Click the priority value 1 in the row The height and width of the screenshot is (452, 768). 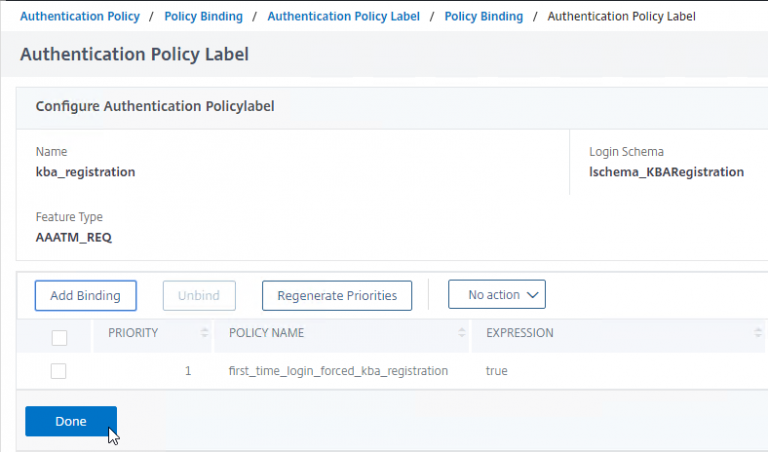188,371
